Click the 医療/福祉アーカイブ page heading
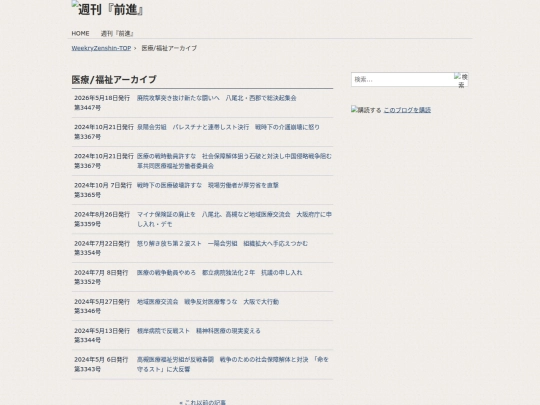This screenshot has height=405, width=540. 114,80
